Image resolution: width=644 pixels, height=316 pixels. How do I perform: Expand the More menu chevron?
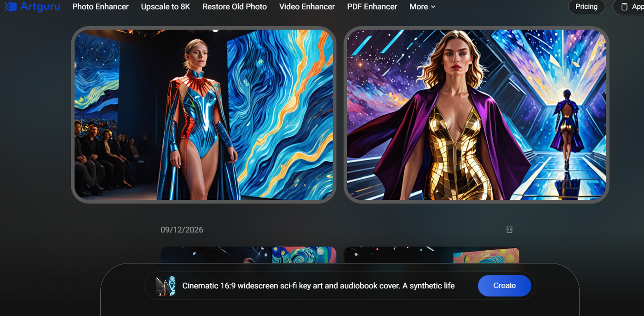[x=433, y=7]
